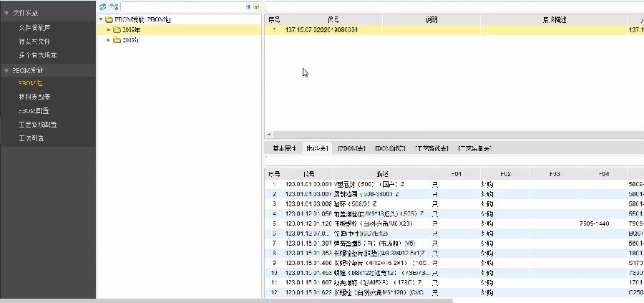Screen dimensions: 644x303
Task: Select row with code 123.01.01.03.008
Action: pyautogui.click(x=454, y=204)
